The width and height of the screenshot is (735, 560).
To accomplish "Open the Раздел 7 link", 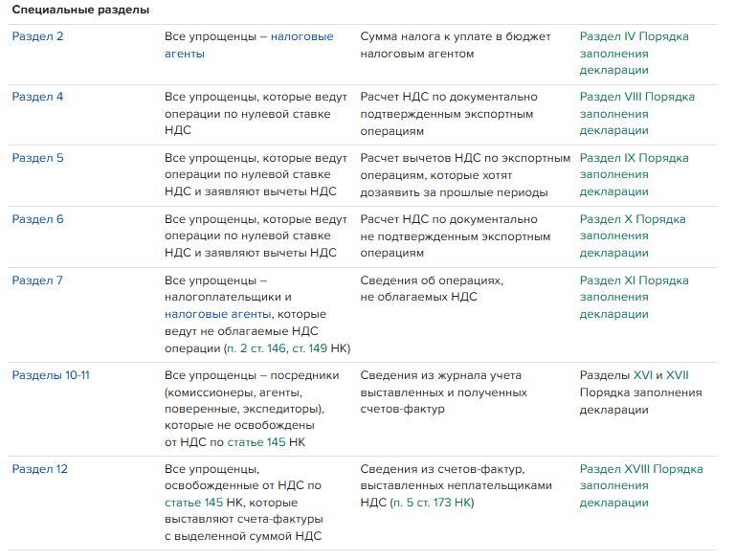I will point(37,280).
